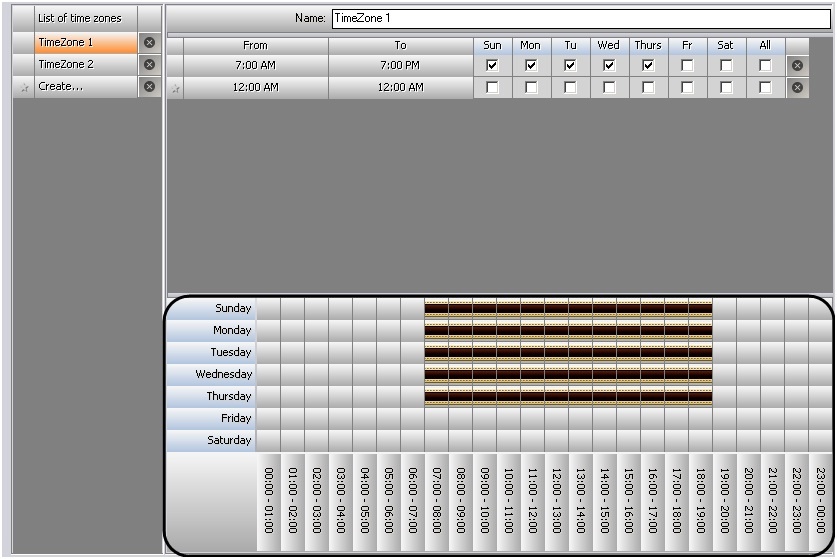Viewport: 837px width, 559px height.
Task: Click the star icon on the 12:00 AM row
Action: tap(175, 88)
